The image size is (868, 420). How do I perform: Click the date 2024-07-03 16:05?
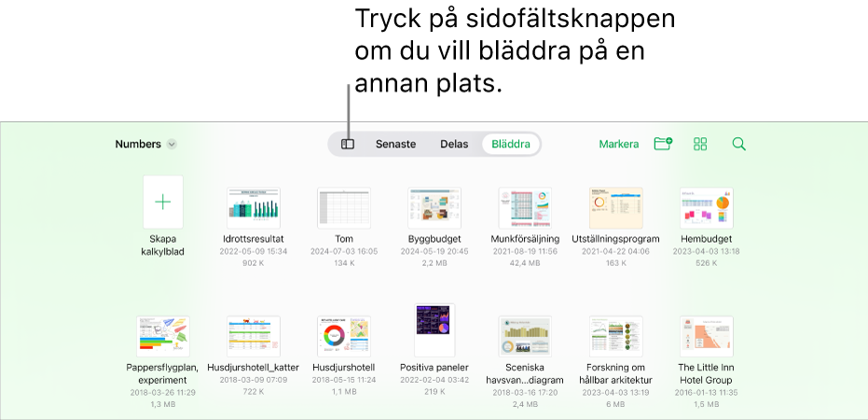point(344,252)
